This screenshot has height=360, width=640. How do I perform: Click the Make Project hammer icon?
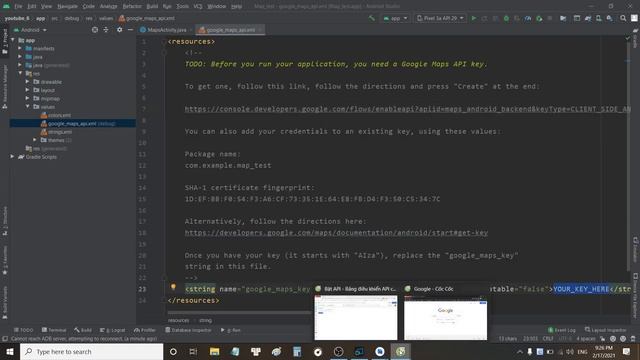[x=371, y=18]
